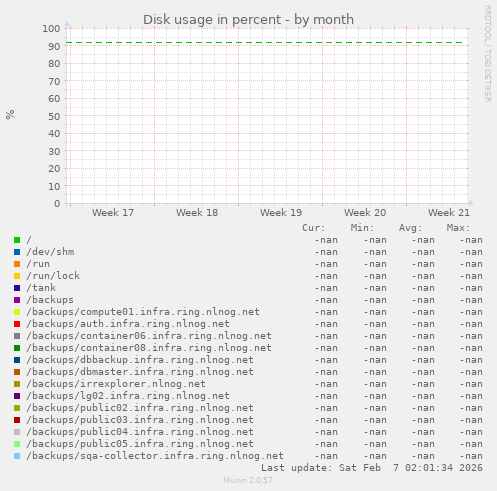Click the % y-axis unit label
The width and height of the screenshot is (497, 491).
[x=10, y=115]
